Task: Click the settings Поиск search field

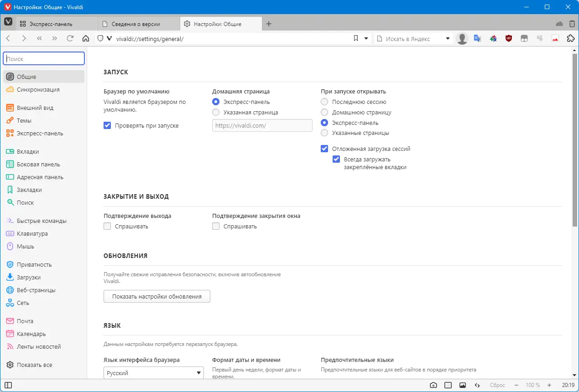Action: click(x=44, y=59)
